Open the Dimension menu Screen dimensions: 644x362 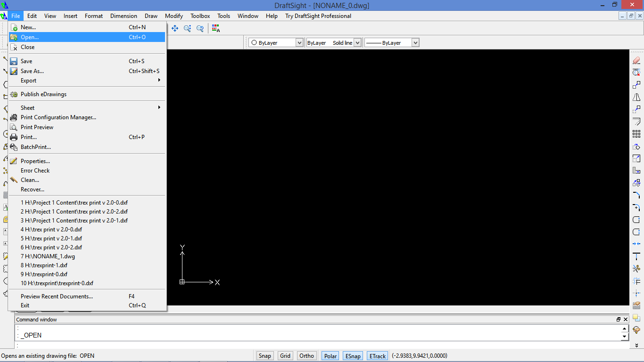tap(124, 16)
